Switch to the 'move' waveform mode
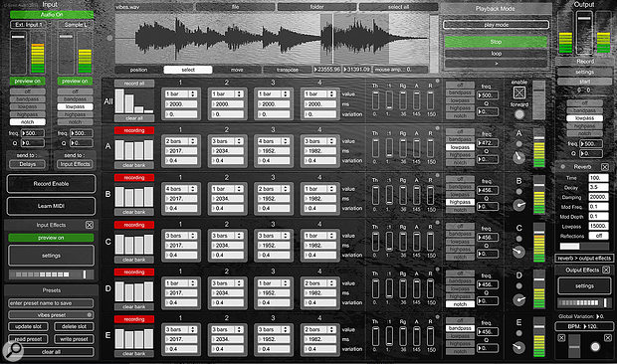Viewport: 617px width, 364px height. [x=237, y=70]
